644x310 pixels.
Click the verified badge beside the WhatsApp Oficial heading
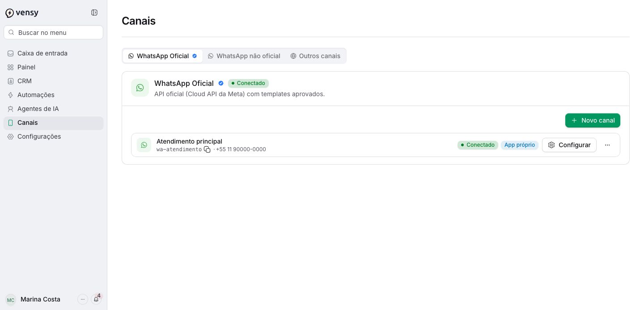(221, 83)
